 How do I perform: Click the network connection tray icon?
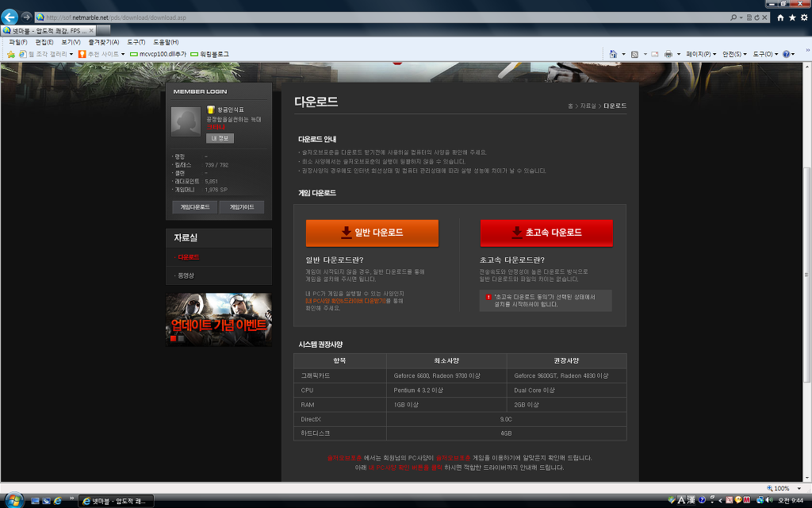coord(760,500)
